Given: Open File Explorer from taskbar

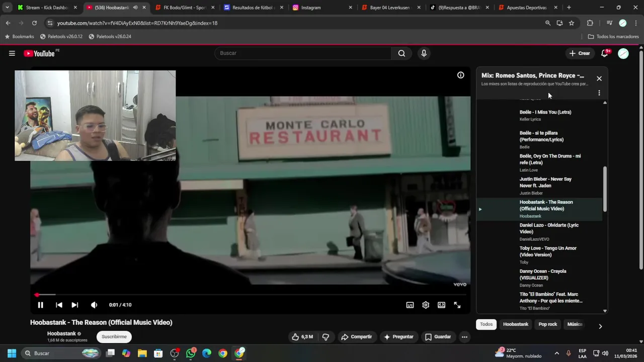Looking at the screenshot, I should click(x=142, y=353).
